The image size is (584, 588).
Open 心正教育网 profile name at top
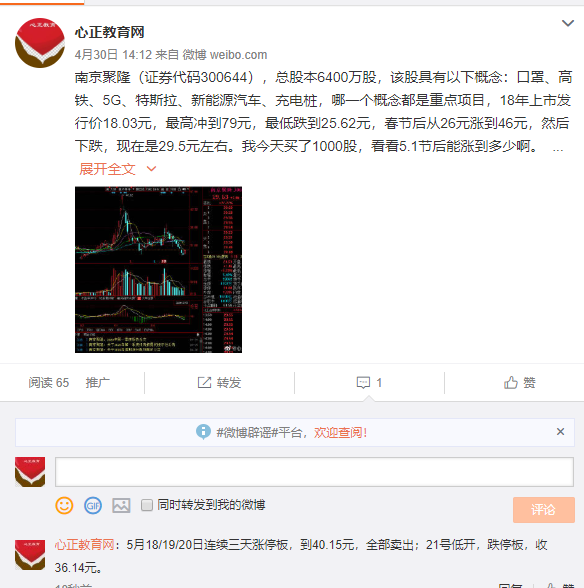coord(110,32)
